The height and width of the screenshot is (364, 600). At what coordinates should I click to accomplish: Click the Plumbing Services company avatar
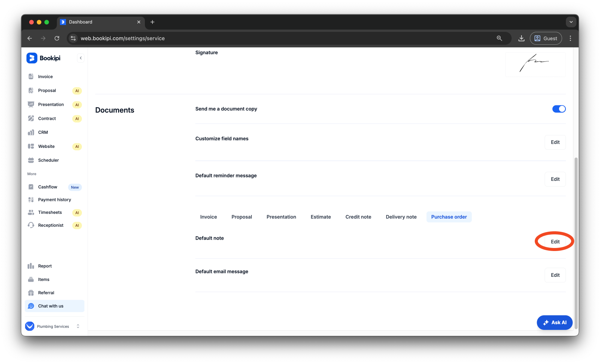30,326
